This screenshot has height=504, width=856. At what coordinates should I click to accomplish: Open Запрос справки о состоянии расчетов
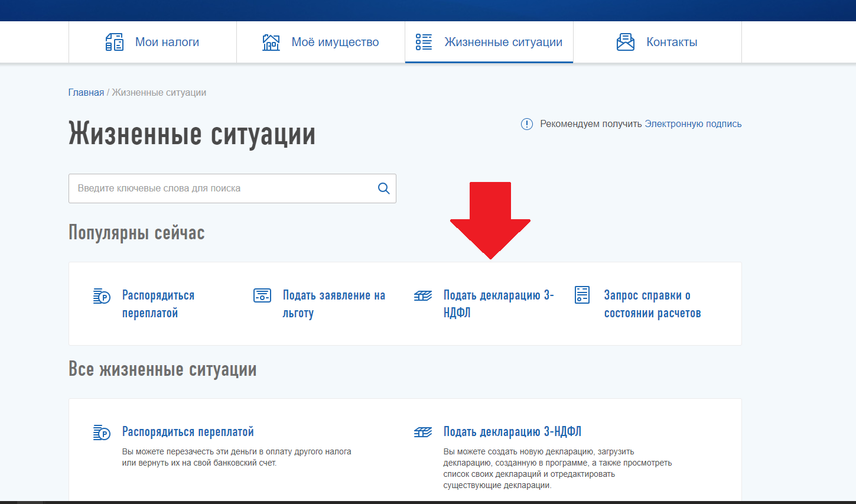[652, 304]
